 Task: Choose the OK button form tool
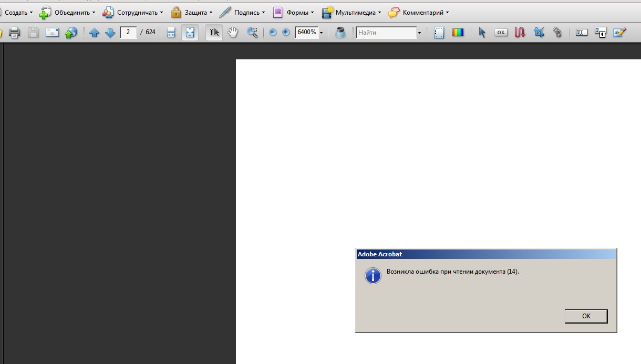click(x=501, y=33)
